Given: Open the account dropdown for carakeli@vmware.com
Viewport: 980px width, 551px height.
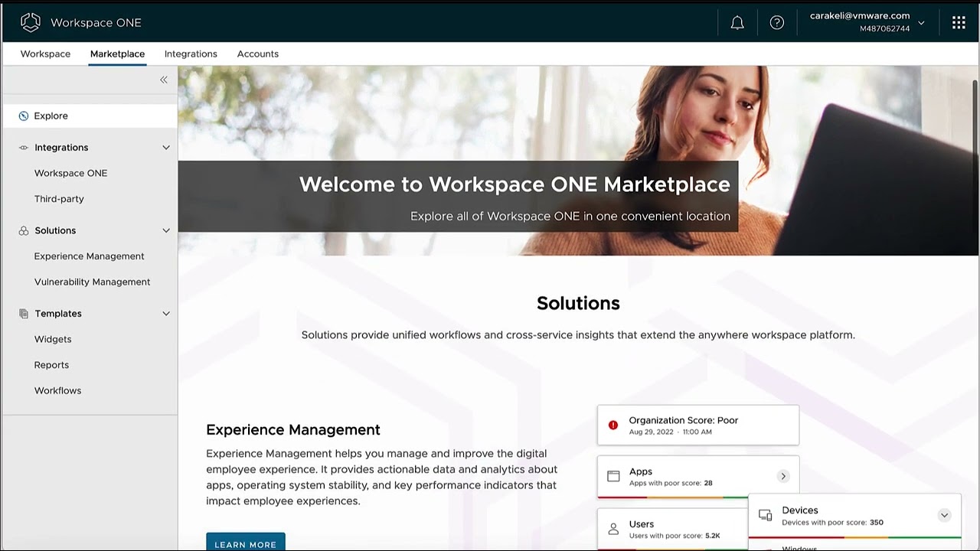Looking at the screenshot, I should [921, 23].
